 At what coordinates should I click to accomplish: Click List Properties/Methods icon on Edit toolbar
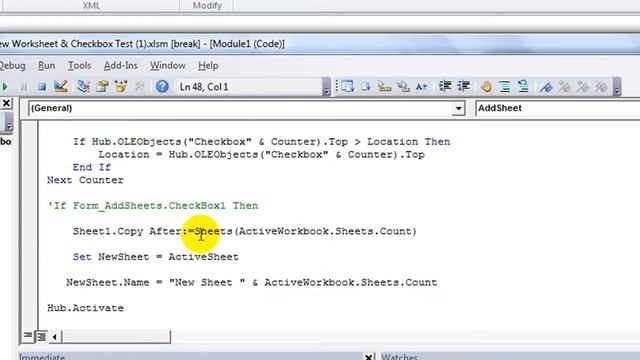(x=347, y=87)
